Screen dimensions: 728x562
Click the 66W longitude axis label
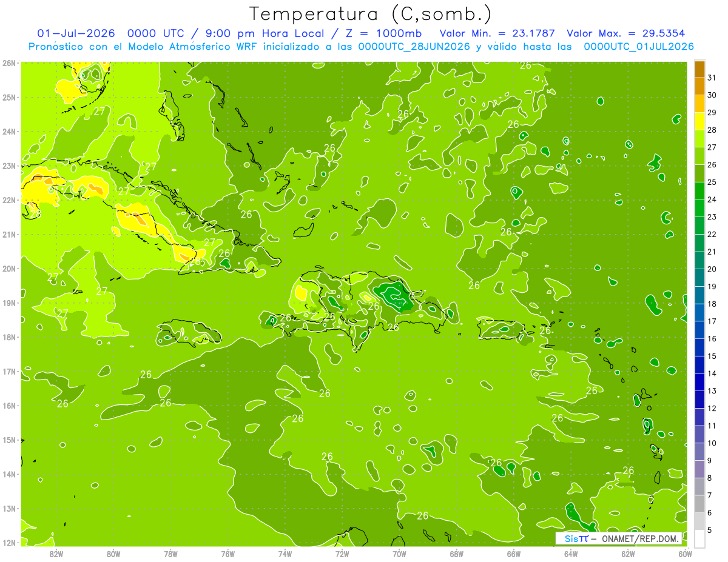[514, 554]
